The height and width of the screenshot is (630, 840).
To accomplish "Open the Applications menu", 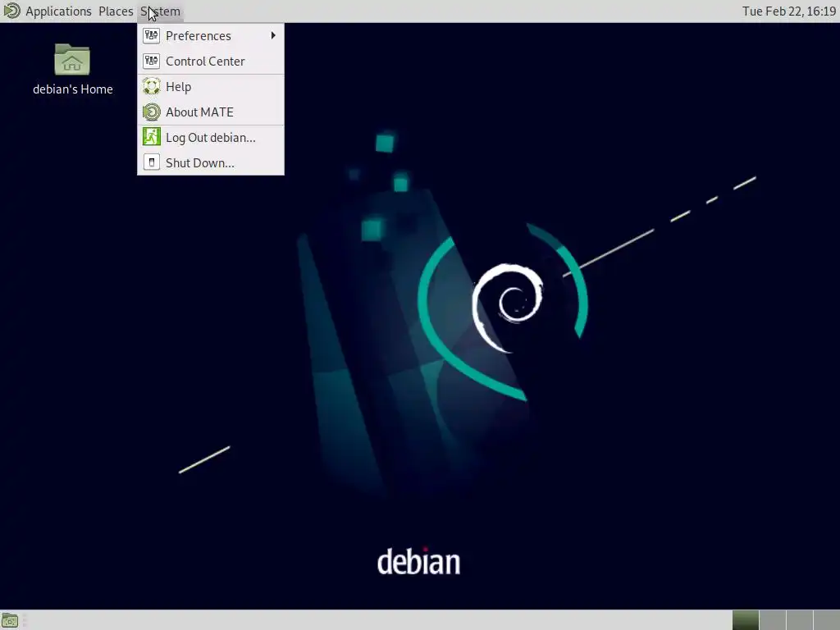I will click(58, 11).
